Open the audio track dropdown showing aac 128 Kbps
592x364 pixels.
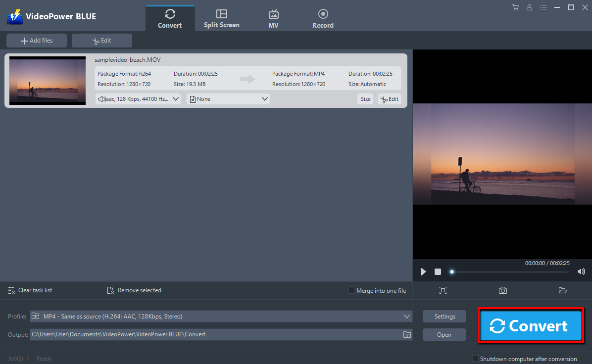[138, 98]
